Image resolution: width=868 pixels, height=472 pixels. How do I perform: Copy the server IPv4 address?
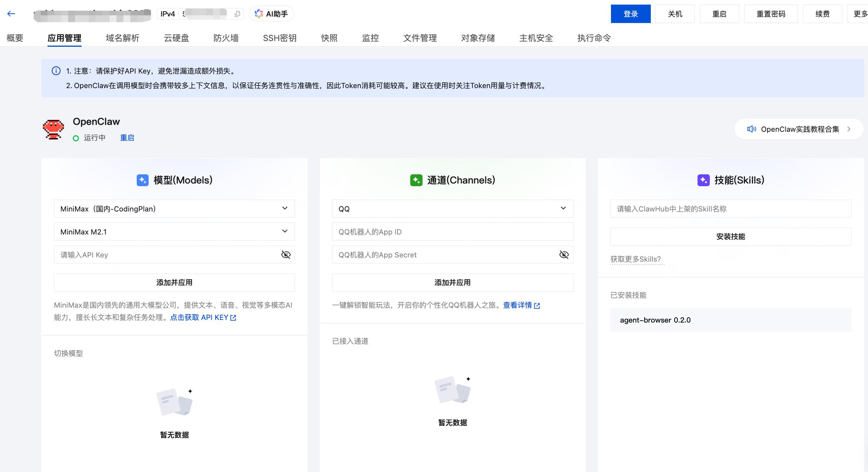(237, 13)
